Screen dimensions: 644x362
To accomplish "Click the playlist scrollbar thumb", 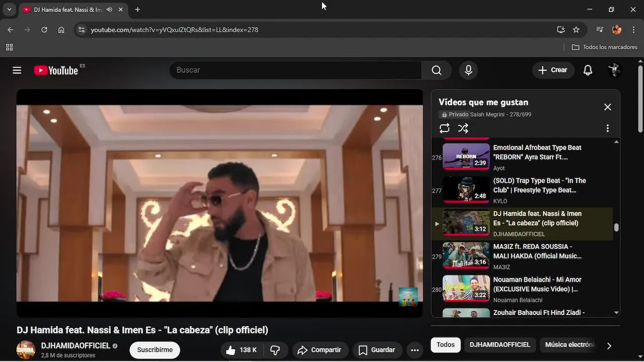I will click(616, 228).
